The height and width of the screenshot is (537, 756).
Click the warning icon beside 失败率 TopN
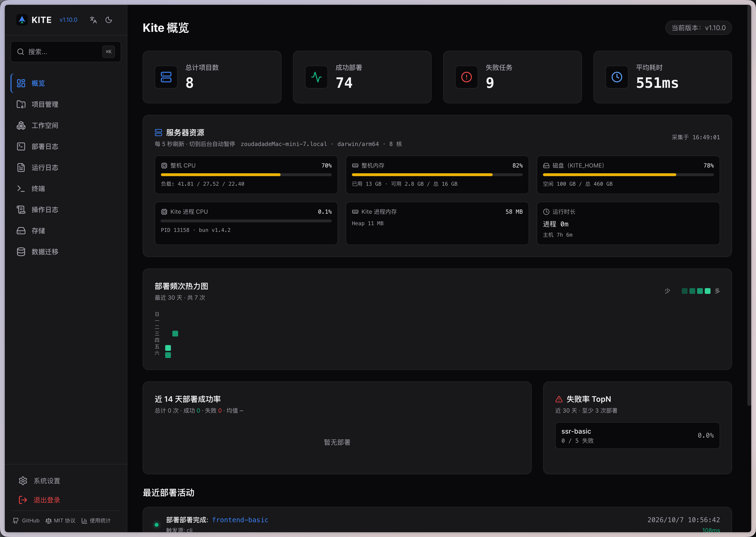(x=559, y=399)
